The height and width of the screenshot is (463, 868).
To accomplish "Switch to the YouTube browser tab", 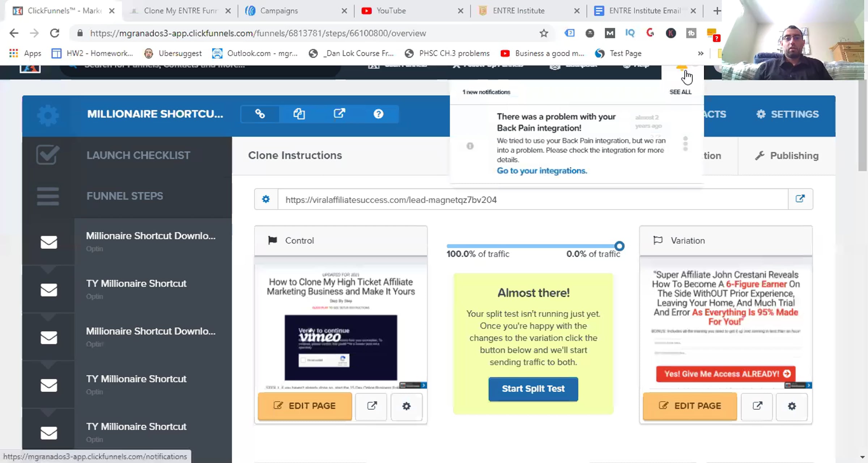I will pyautogui.click(x=412, y=11).
